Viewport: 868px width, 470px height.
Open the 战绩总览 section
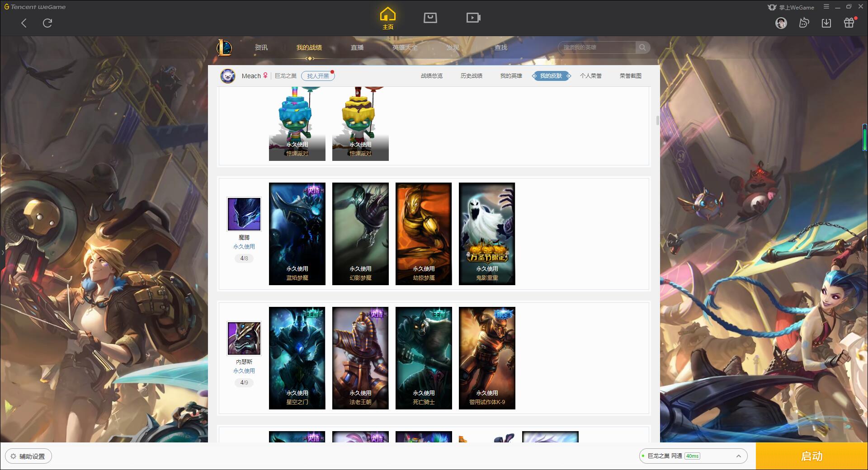432,76
